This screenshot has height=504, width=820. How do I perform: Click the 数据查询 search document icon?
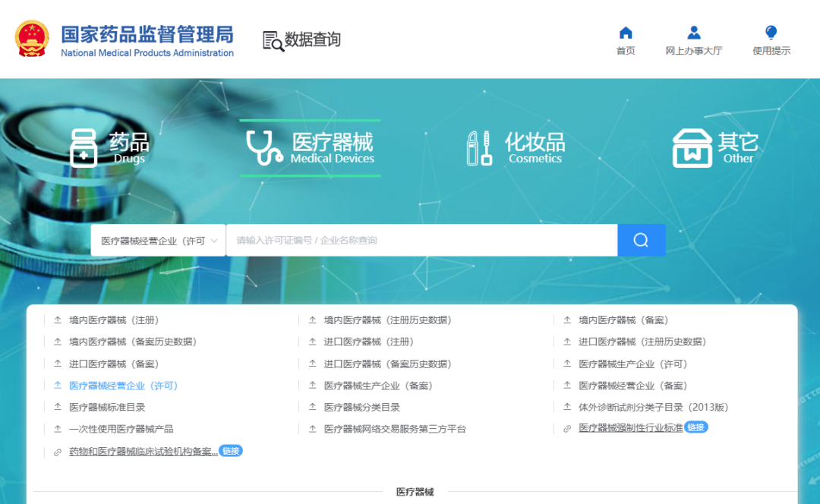(x=273, y=41)
